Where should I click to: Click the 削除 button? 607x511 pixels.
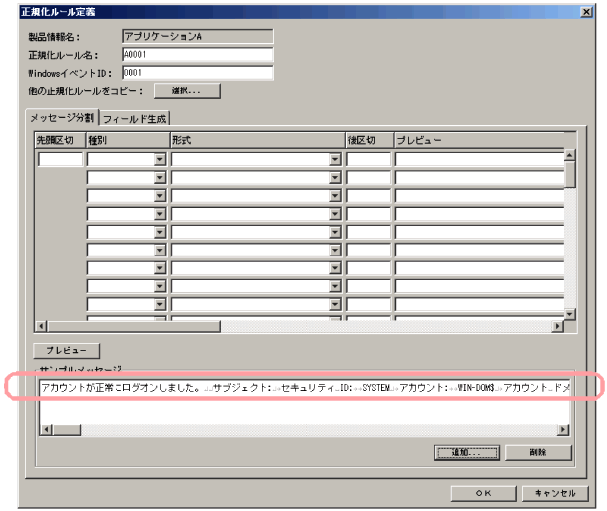coord(538,452)
